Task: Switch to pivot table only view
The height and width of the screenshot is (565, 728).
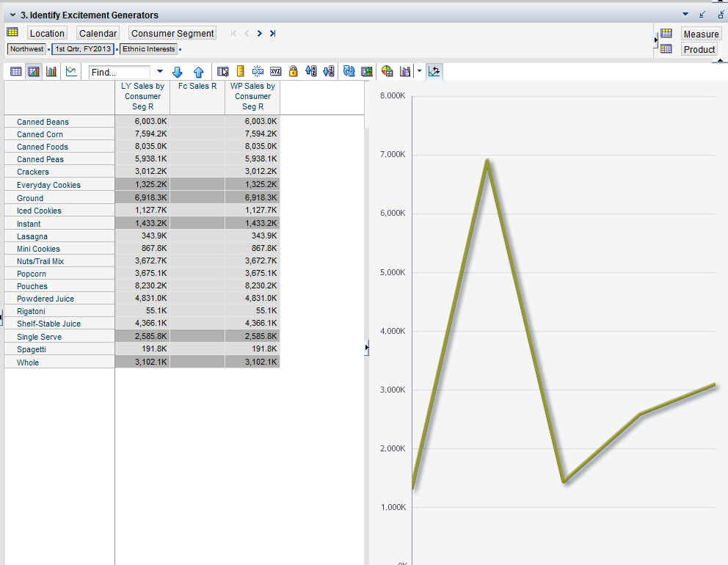Action: point(16,71)
